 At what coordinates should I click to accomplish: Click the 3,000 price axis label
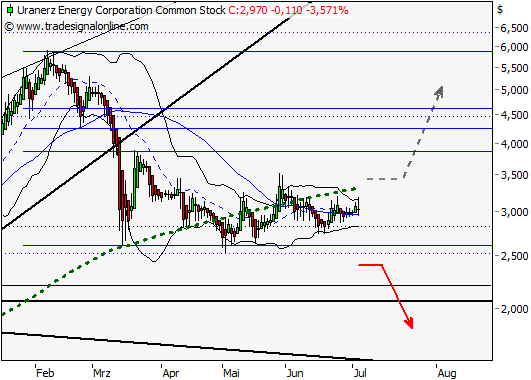[514, 212]
